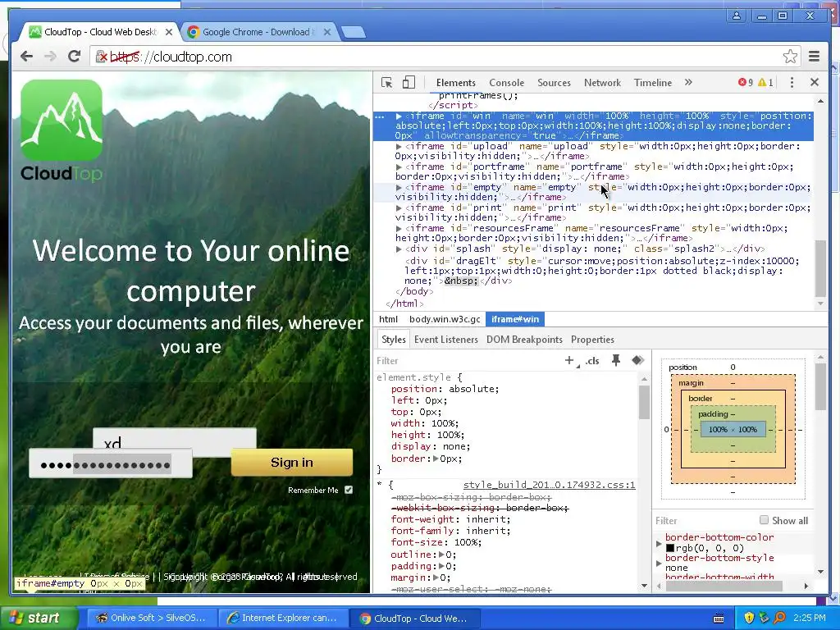Expand the iframe id="portframe" node

coord(399,167)
